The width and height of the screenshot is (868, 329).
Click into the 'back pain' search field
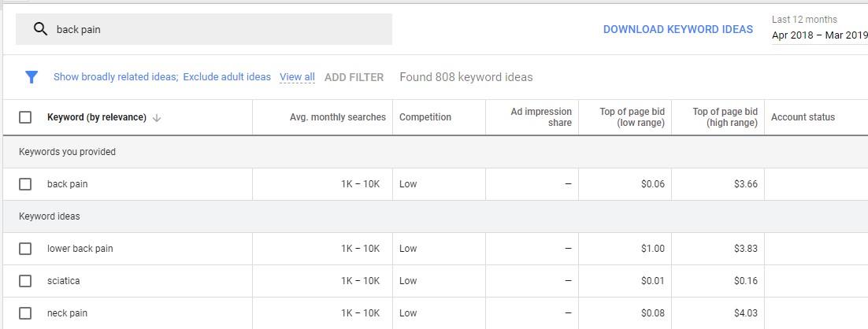pos(221,30)
